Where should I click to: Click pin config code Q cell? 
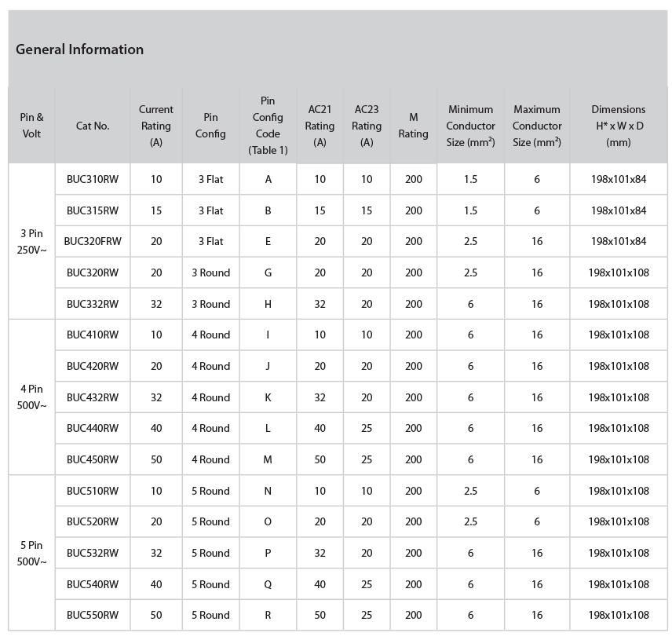coord(268,584)
